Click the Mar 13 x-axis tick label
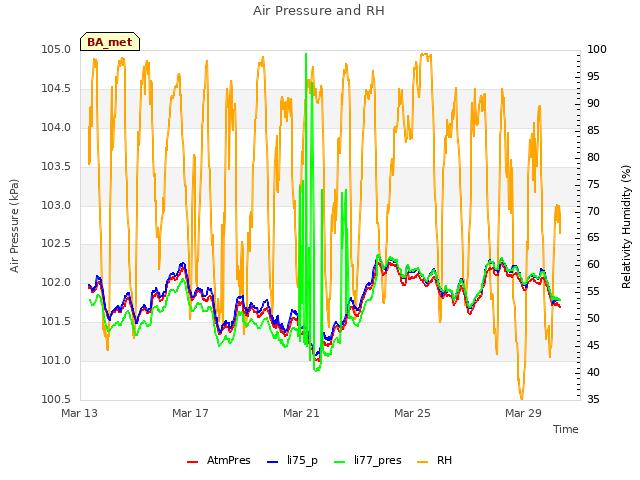The image size is (640, 480). click(x=80, y=413)
